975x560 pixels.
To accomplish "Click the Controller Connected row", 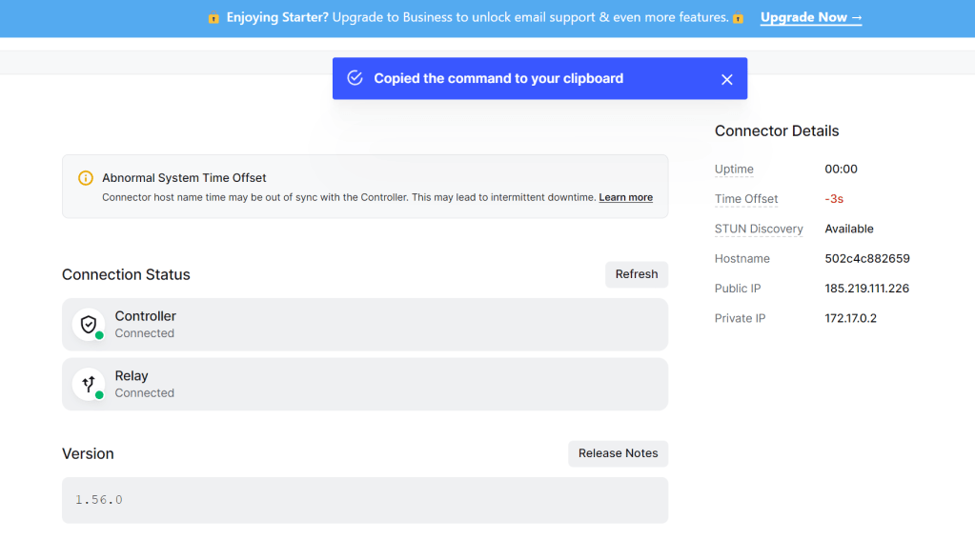I will [x=364, y=324].
